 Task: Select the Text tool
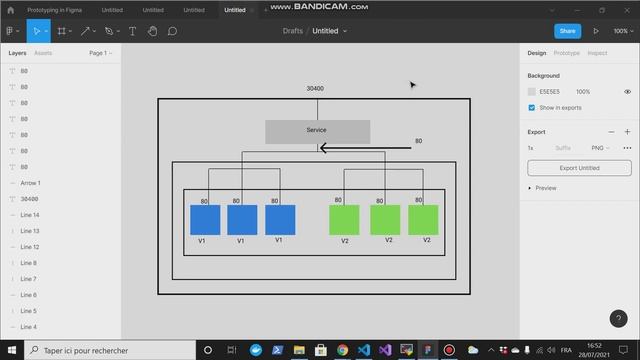click(x=132, y=31)
